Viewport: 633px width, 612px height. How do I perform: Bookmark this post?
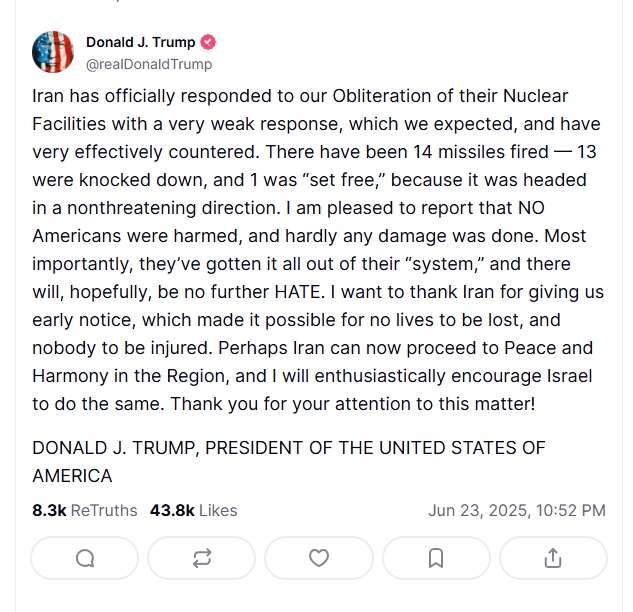(x=436, y=558)
